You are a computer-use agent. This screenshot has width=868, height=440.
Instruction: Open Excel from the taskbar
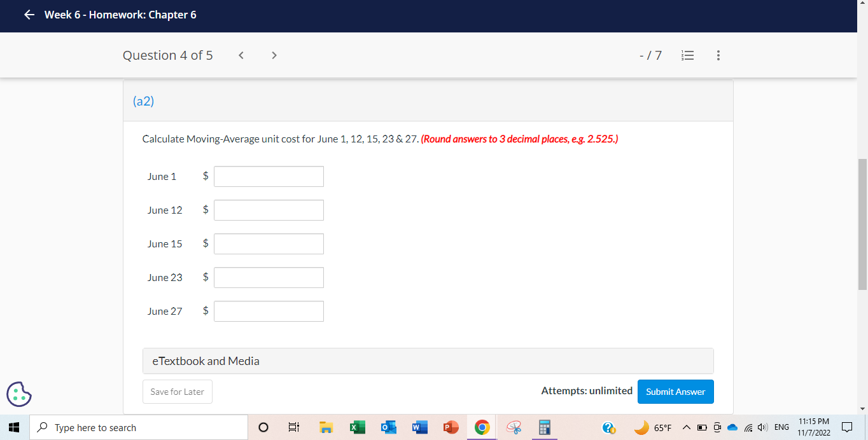click(357, 428)
